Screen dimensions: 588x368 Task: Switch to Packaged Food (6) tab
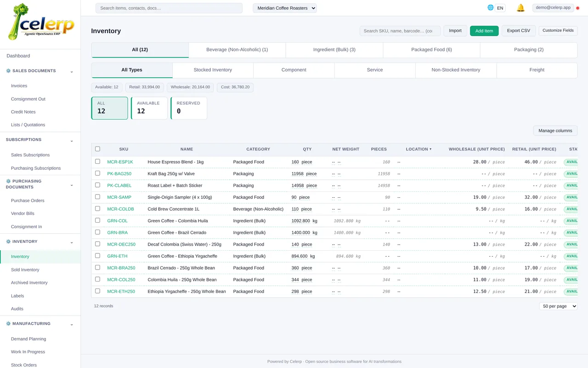[x=431, y=50]
